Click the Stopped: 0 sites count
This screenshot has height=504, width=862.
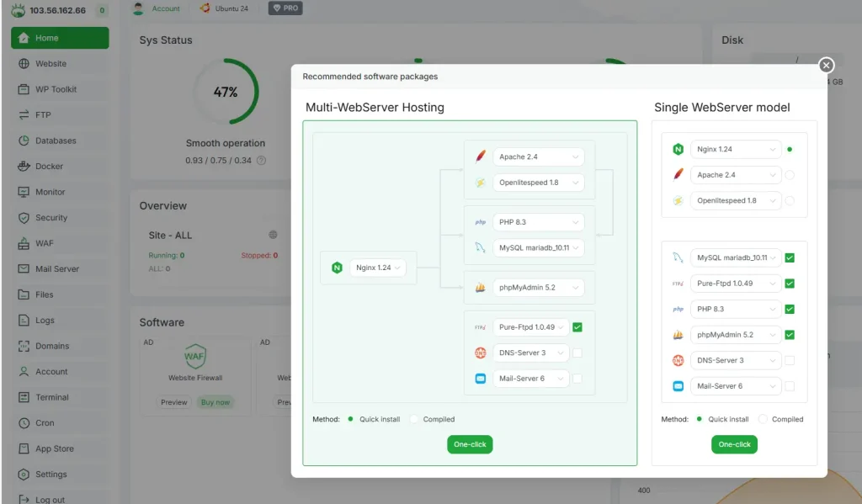[x=259, y=256]
